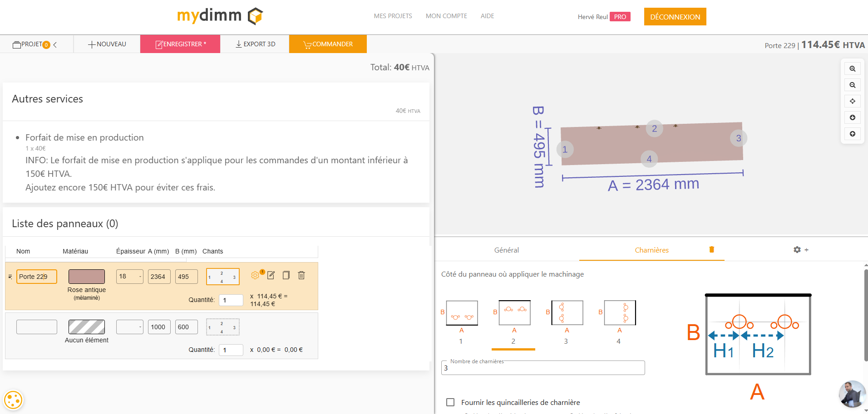Screen dimensions: 868x414
Task: Delete the Charnières machining with orange trash icon
Action: 711,249
